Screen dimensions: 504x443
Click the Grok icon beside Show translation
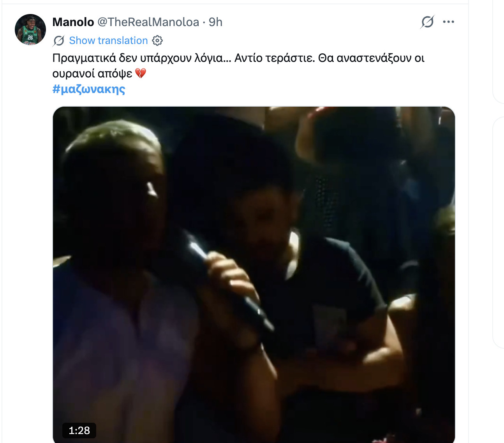(x=59, y=40)
